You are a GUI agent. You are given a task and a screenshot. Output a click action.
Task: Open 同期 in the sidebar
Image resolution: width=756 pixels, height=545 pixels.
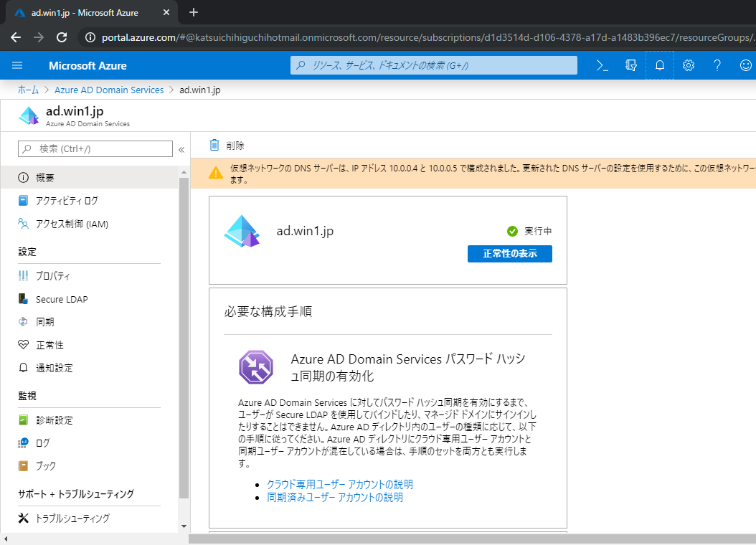89,322
